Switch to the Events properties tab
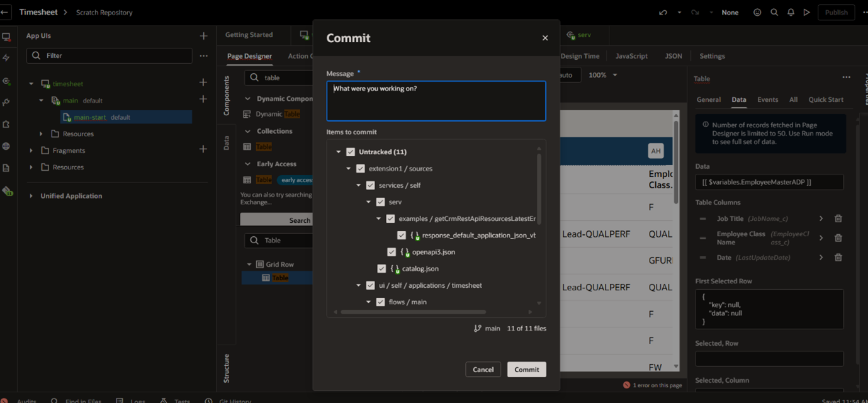This screenshot has height=403, width=868. [767, 99]
